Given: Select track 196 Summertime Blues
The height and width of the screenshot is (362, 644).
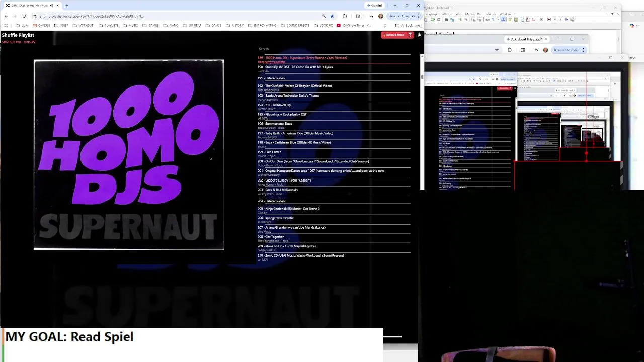Looking at the screenshot, I should pos(334,125).
